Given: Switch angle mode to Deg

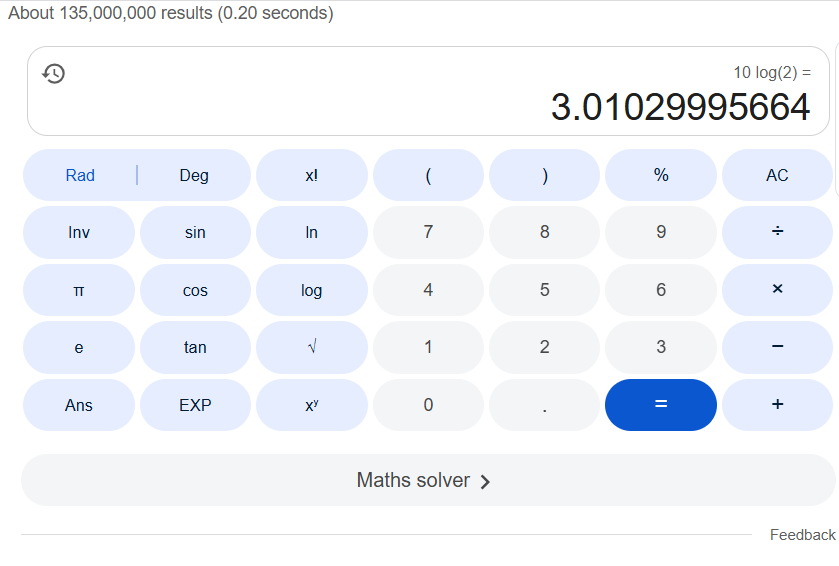Looking at the screenshot, I should (x=194, y=175).
